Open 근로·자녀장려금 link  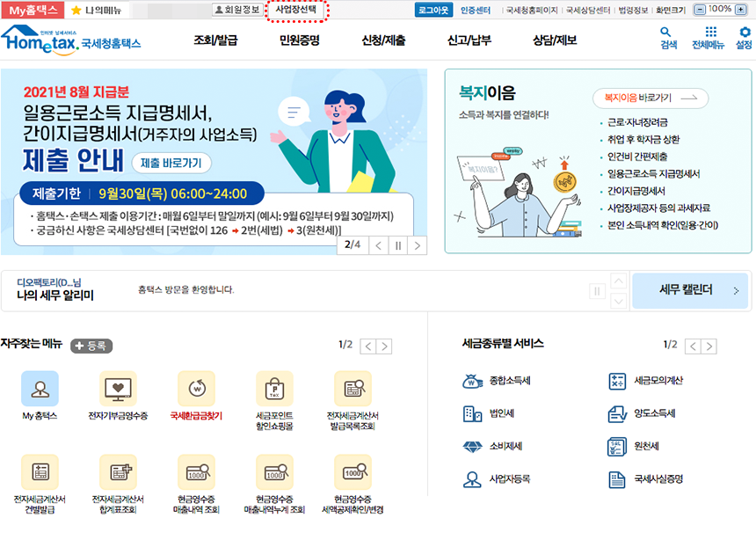[x=637, y=122]
